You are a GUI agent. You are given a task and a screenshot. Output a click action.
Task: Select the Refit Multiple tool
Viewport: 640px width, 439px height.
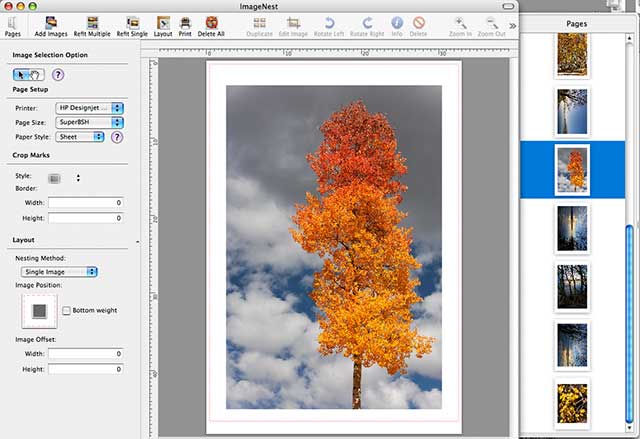click(x=92, y=26)
